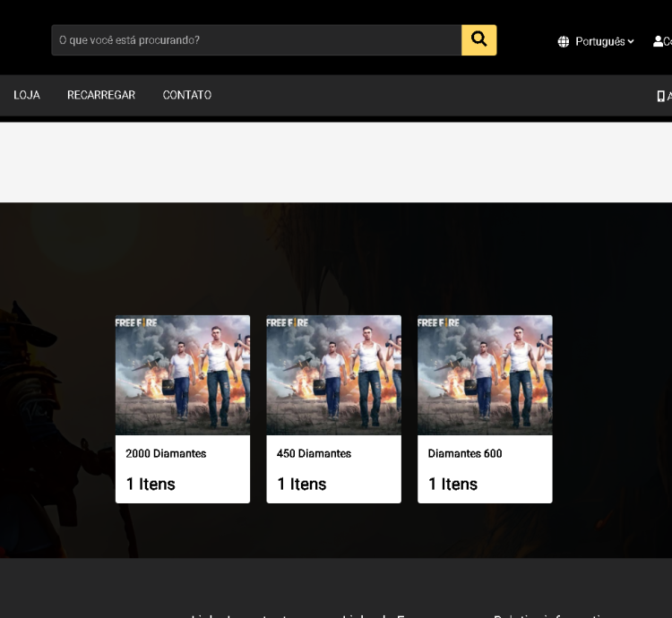Open the RECARREGAR menu item
672x618 pixels.
101,95
